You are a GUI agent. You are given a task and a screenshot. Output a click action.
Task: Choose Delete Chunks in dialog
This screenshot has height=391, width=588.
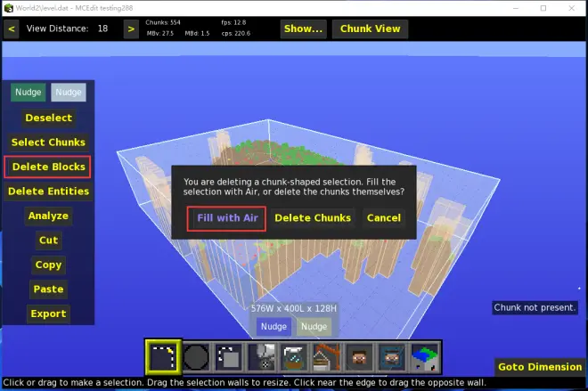tap(313, 218)
